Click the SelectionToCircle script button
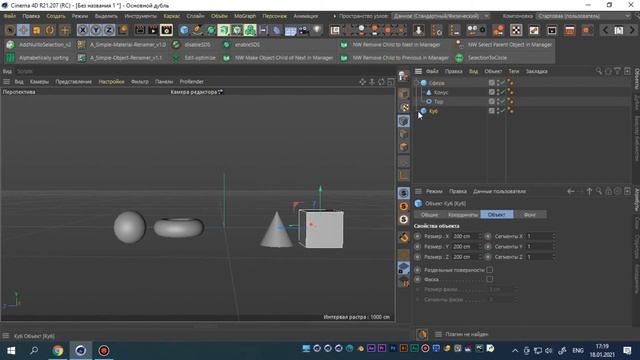640x360 pixels. click(482, 58)
